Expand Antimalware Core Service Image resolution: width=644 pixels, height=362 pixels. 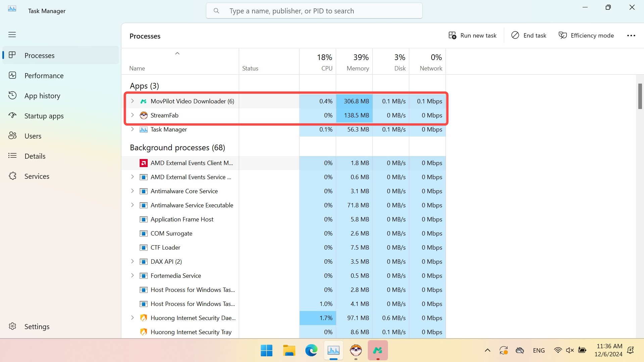pyautogui.click(x=132, y=191)
